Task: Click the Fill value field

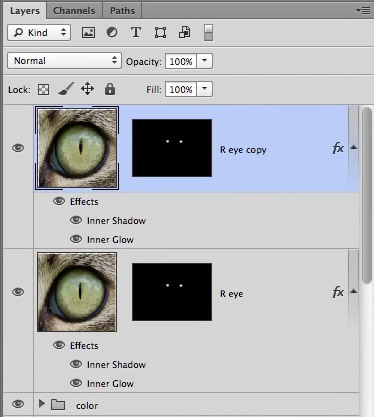Action: coord(181,89)
